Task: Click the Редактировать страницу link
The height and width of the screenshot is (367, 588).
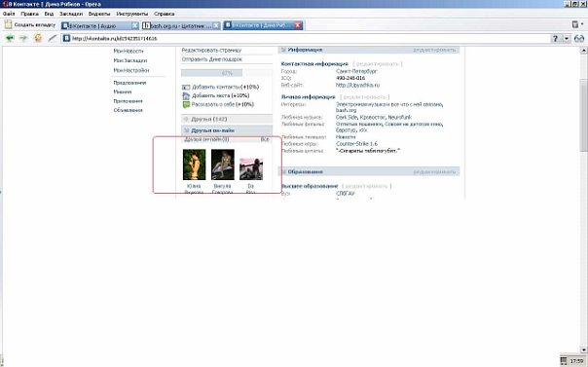Action: [x=211, y=50]
